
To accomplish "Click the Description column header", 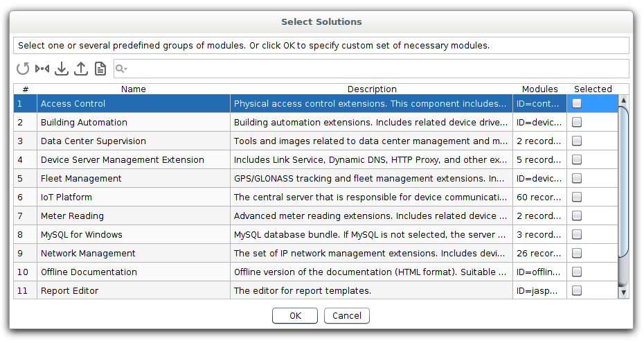I will coord(372,89).
